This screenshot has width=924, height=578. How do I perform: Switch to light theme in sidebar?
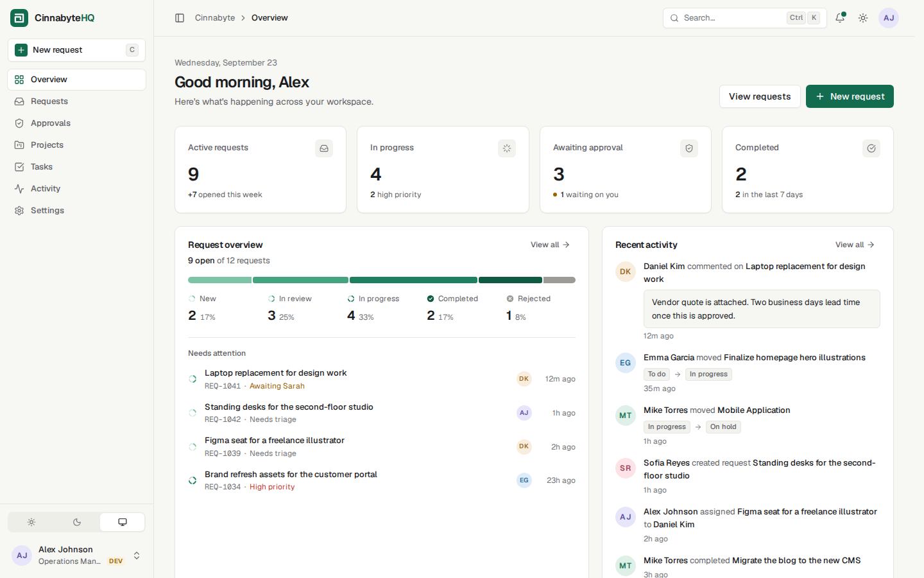31,522
